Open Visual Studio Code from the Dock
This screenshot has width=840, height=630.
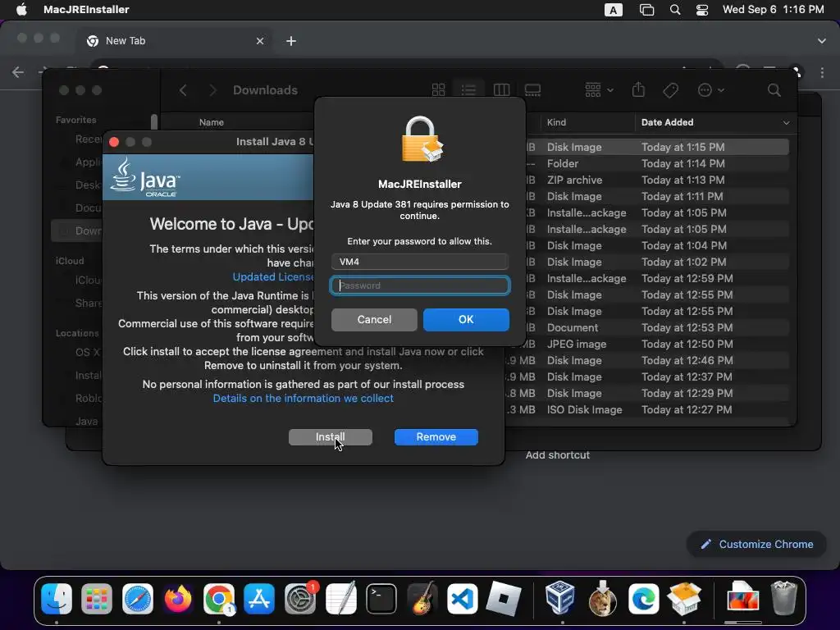pyautogui.click(x=463, y=598)
